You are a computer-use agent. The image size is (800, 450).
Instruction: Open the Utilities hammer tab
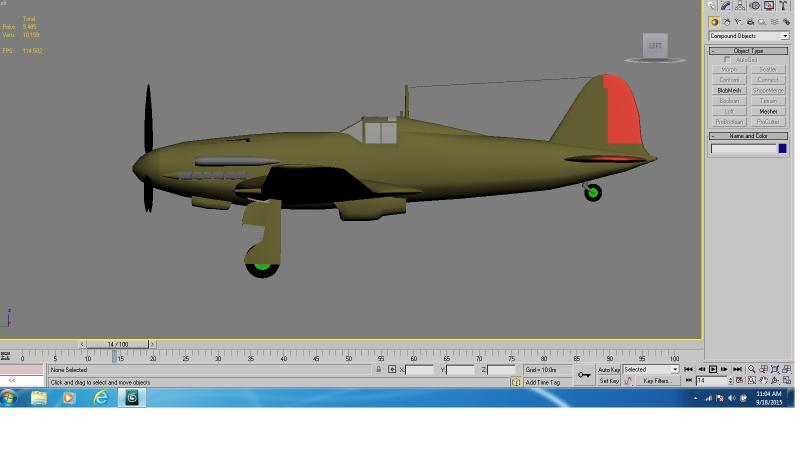tap(783, 6)
